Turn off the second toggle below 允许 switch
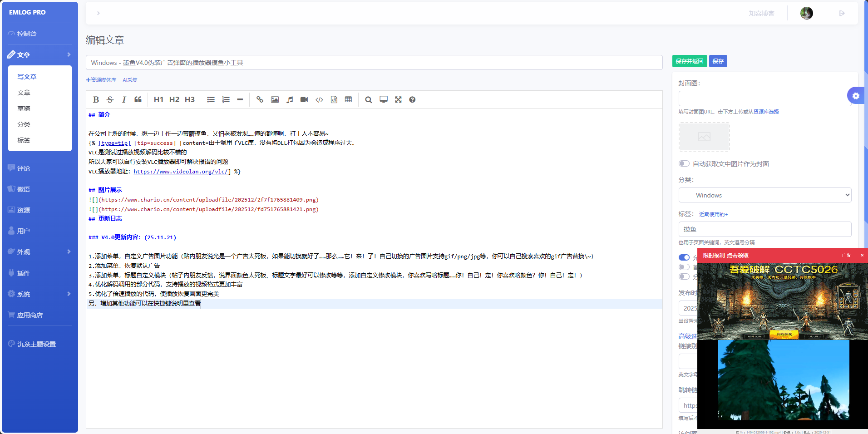Screen dimensions: 868x434 tap(685, 267)
